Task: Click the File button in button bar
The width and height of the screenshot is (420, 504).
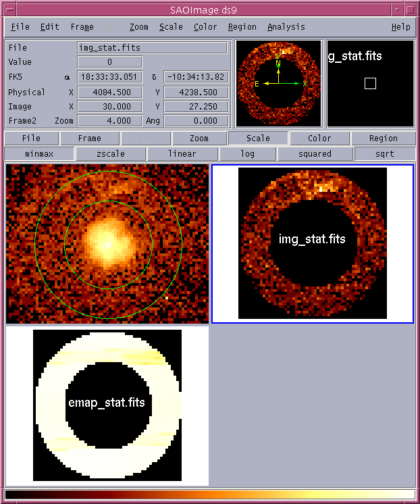Action: point(32,138)
